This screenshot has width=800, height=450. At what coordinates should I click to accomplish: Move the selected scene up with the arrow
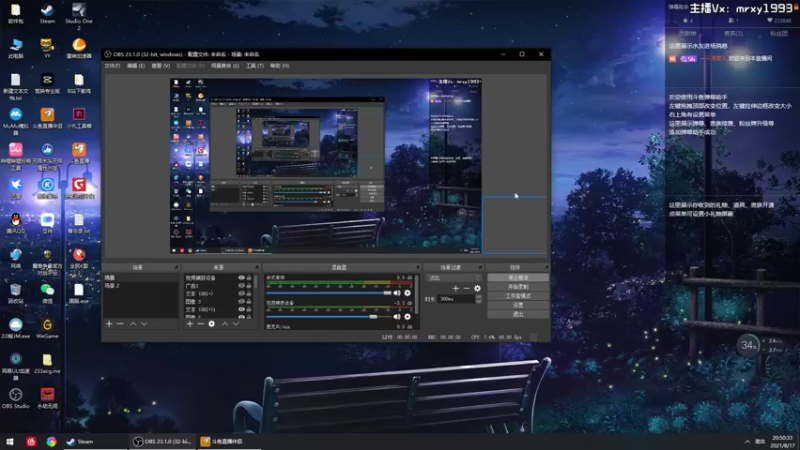[x=133, y=324]
